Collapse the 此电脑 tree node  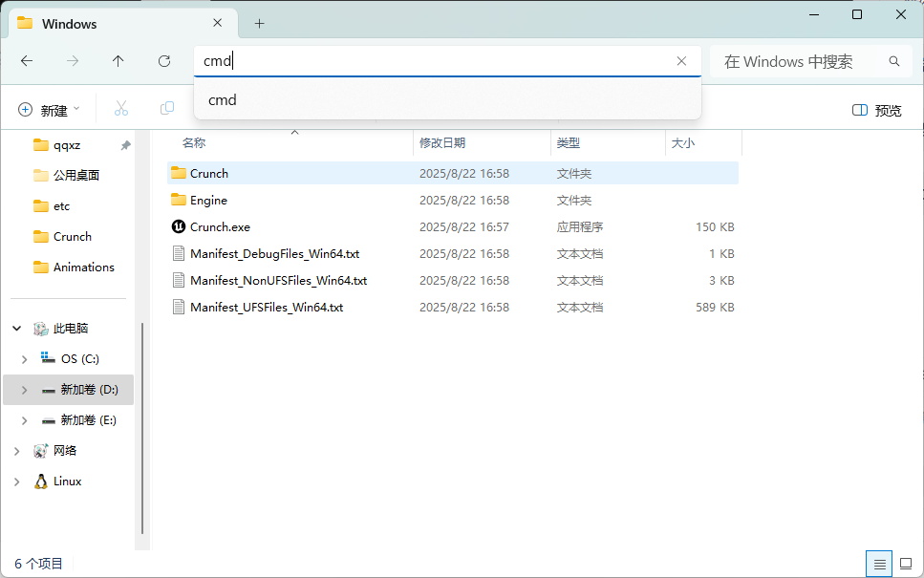click(17, 329)
